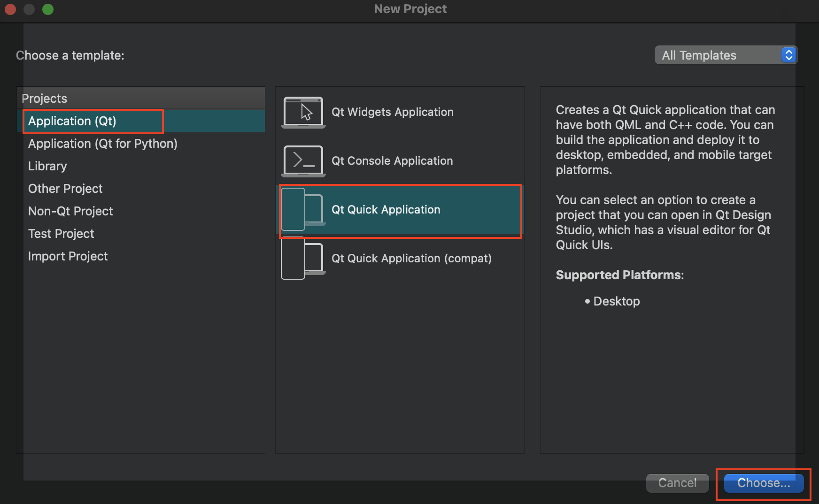Select Application (Qt) project category

tap(72, 121)
